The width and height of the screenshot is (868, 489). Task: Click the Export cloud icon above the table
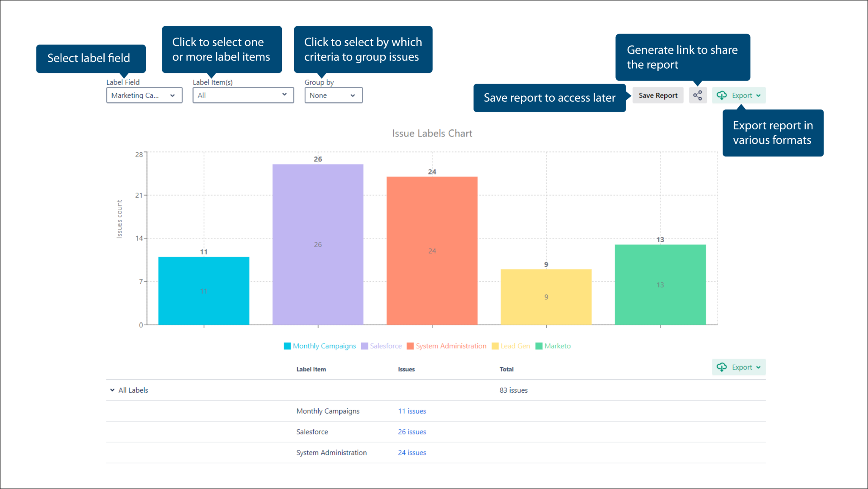[722, 367]
